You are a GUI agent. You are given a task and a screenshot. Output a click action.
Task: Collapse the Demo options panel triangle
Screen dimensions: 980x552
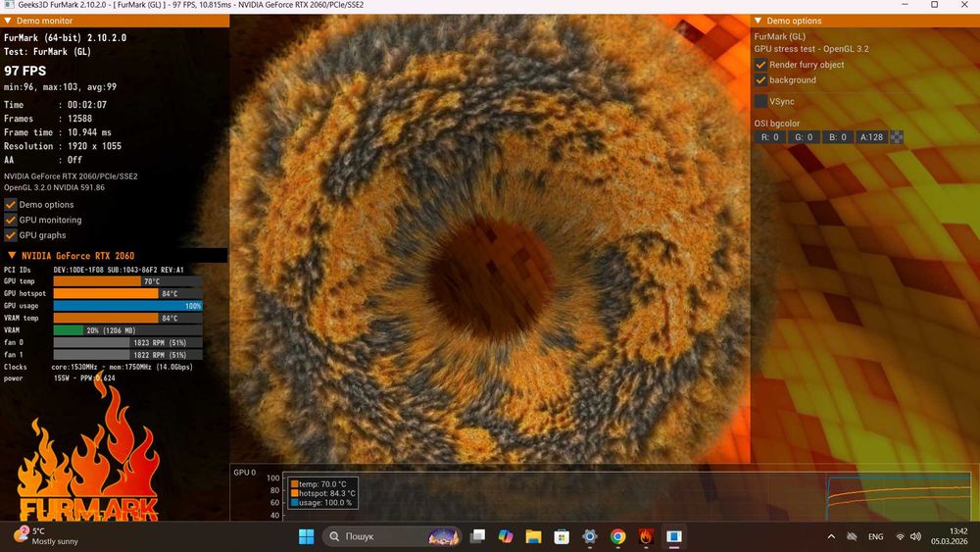tap(759, 21)
